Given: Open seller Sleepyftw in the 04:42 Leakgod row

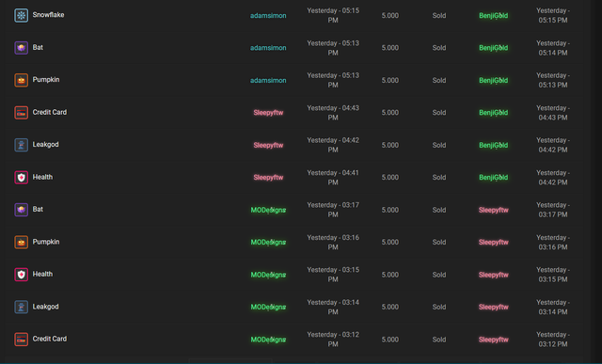Looking at the screenshot, I should pos(268,145).
